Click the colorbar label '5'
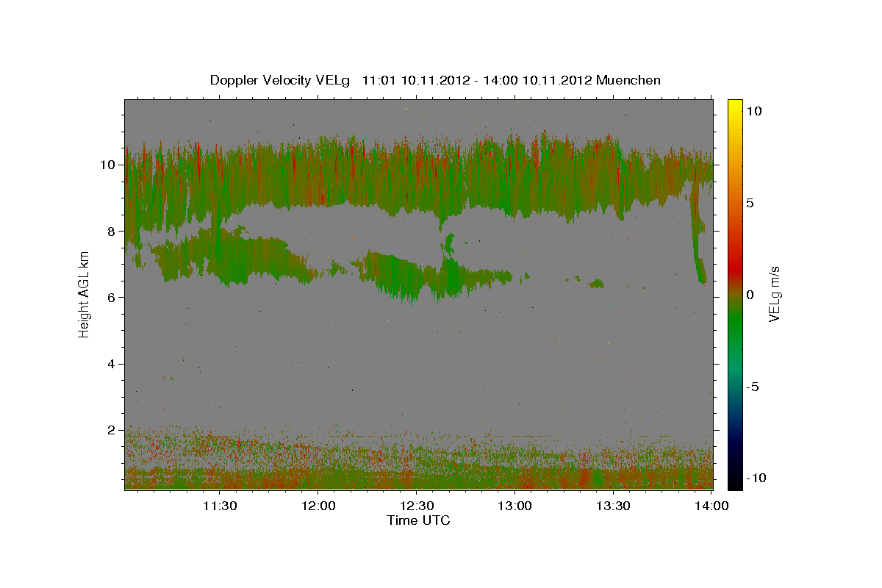This screenshot has height=588, width=882. pyautogui.click(x=750, y=203)
